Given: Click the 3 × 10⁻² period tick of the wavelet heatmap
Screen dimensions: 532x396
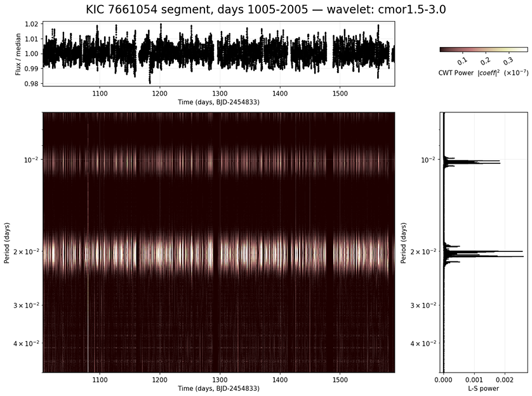Looking at the screenshot, I should 27,305.
